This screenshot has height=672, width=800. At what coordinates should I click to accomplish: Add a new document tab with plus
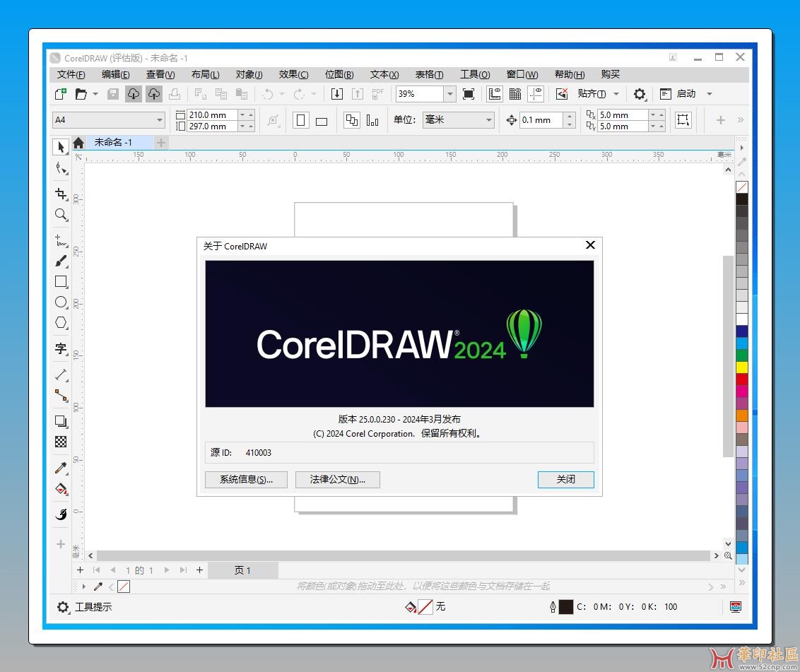tap(160, 143)
